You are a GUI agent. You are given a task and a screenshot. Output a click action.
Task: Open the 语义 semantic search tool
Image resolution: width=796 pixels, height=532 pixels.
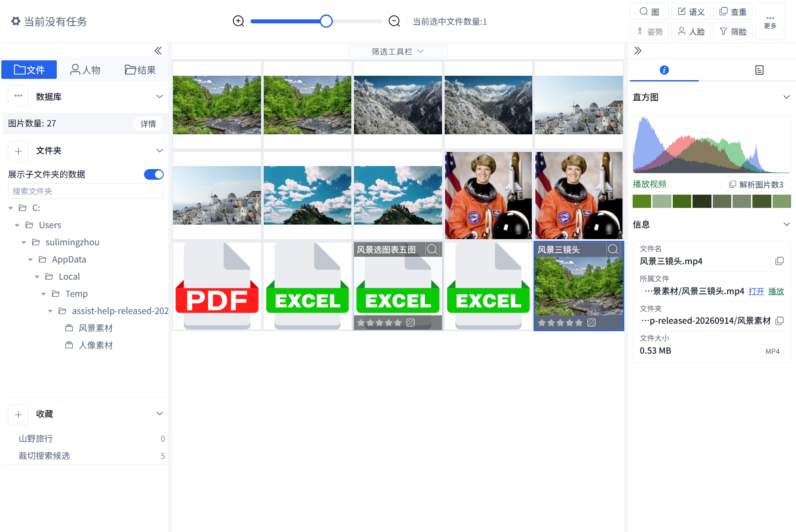tap(691, 11)
